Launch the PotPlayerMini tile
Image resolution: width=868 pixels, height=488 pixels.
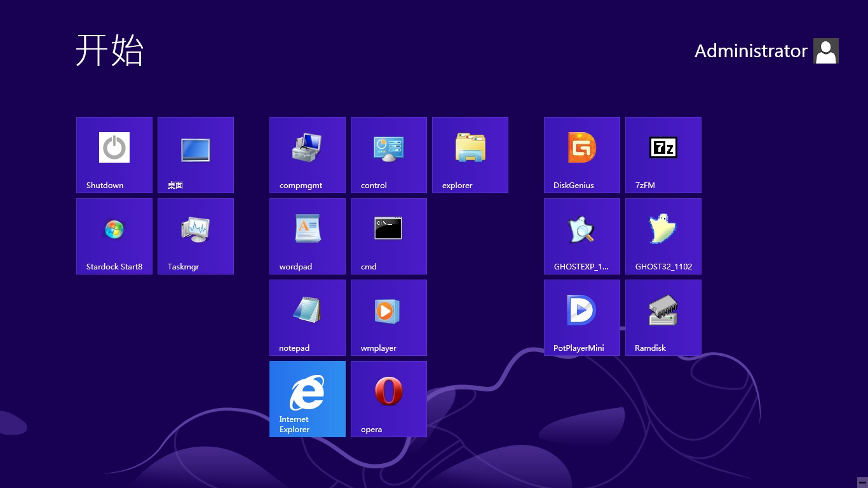coord(582,318)
